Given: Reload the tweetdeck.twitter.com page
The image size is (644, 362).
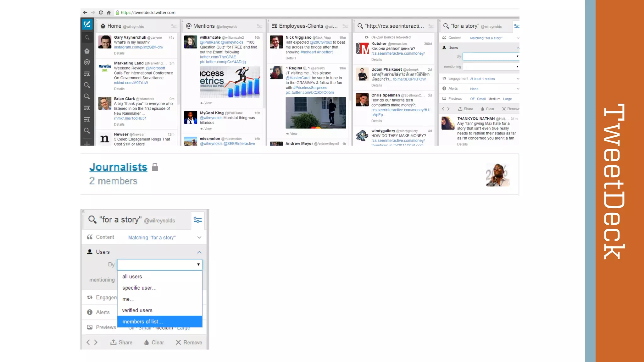Looking at the screenshot, I should pyautogui.click(x=101, y=13).
